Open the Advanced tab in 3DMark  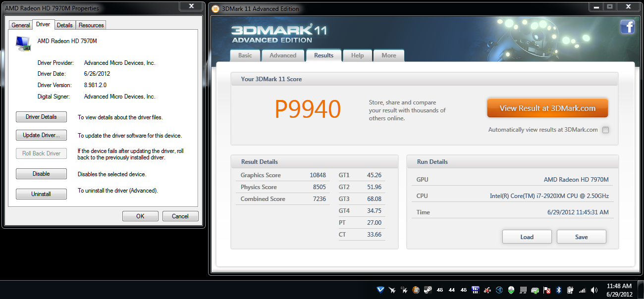point(283,55)
